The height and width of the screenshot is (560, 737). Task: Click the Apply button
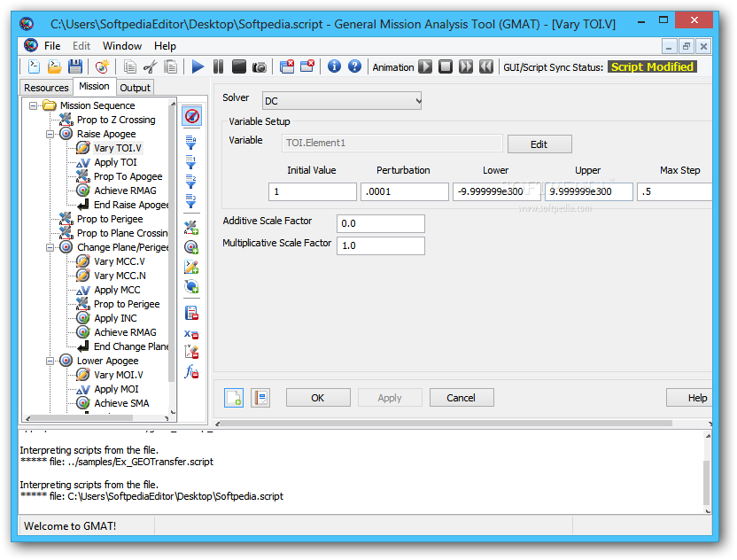(390, 398)
